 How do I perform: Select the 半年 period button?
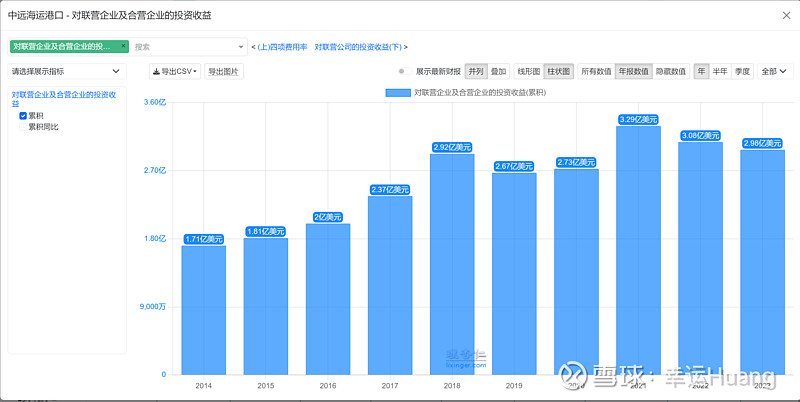pyautogui.click(x=720, y=71)
